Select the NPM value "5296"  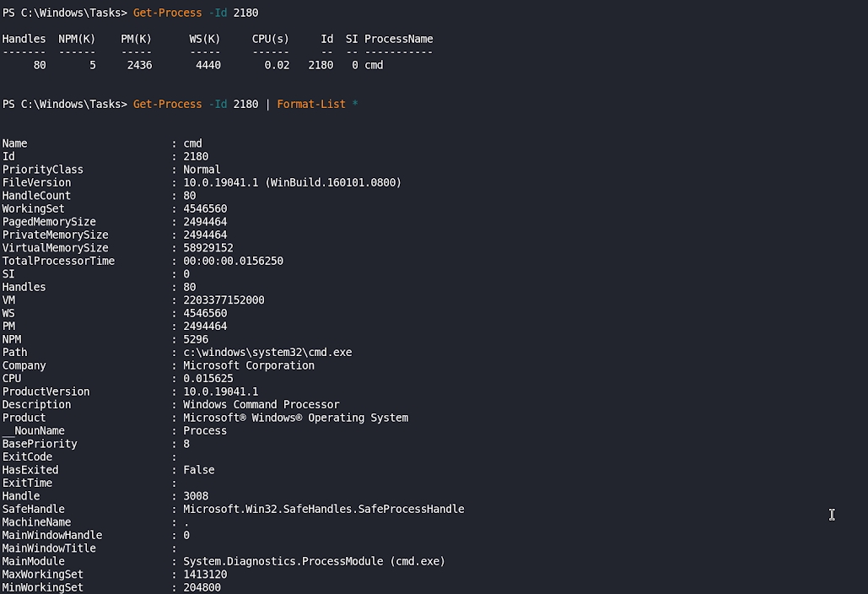pyautogui.click(x=196, y=339)
